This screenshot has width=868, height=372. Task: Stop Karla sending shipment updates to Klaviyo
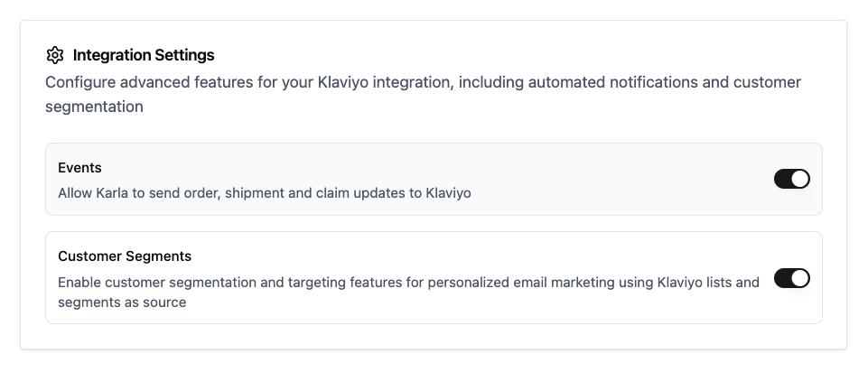click(791, 179)
